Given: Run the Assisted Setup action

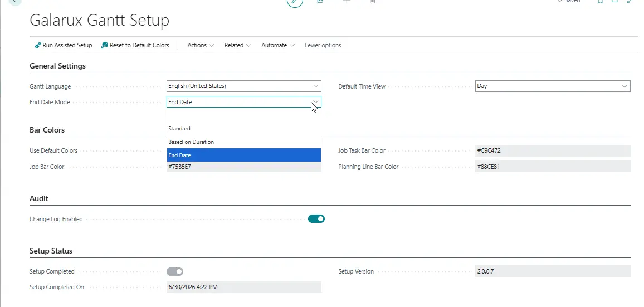Looking at the screenshot, I should 64,45.
